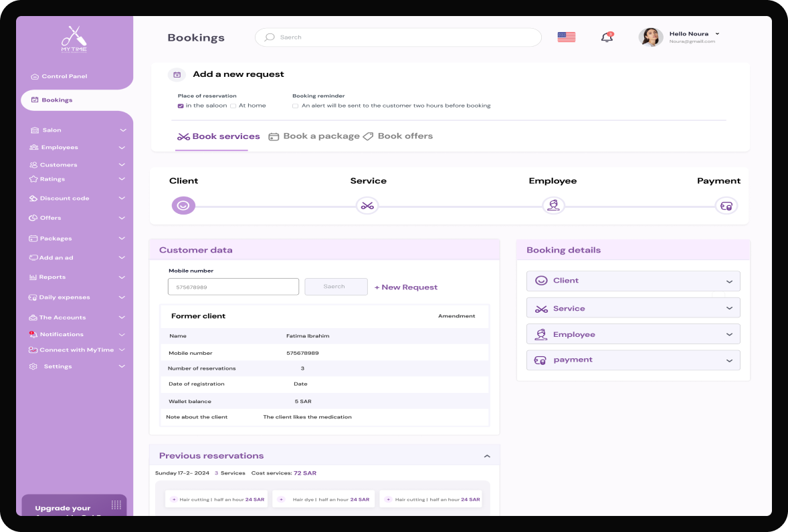Enable the booking reminder alert checkbox
This screenshot has width=788, height=532.
[x=296, y=106]
